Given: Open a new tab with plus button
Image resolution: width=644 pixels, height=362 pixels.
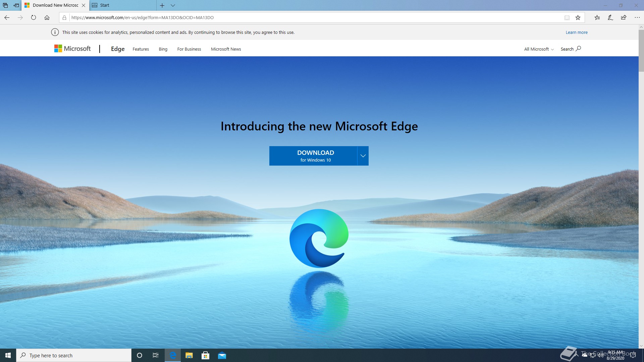Looking at the screenshot, I should pyautogui.click(x=162, y=5).
